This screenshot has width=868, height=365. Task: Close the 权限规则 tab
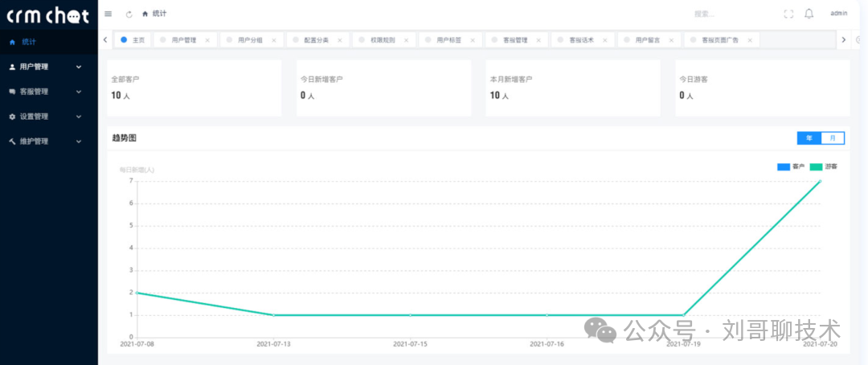pos(407,40)
